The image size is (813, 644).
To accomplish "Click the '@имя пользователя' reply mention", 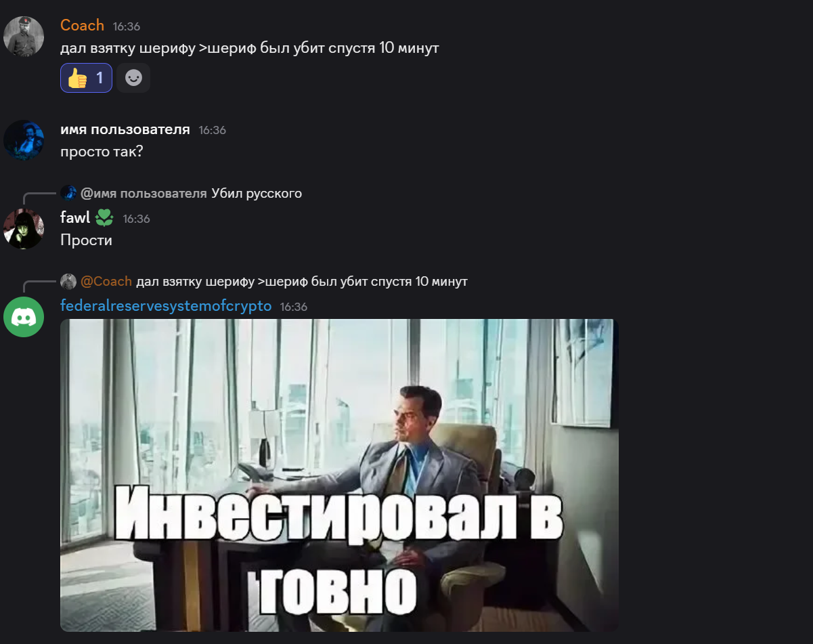I will 144,194.
